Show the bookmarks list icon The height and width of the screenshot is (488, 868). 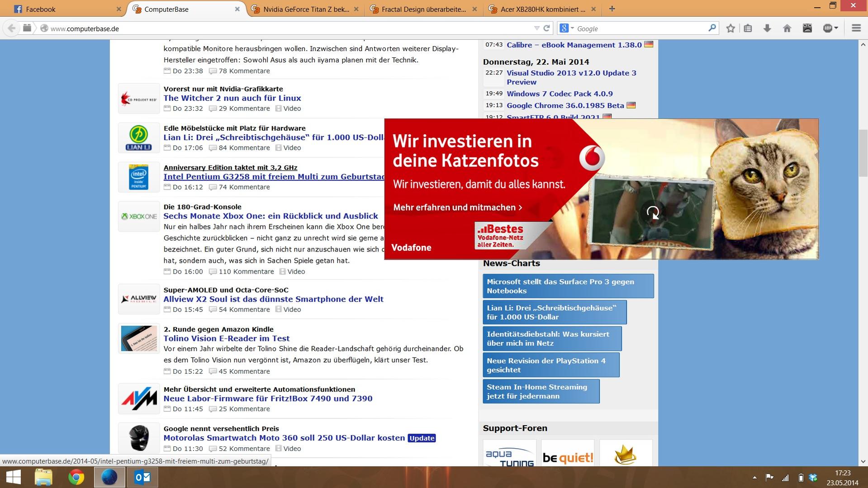tap(748, 28)
